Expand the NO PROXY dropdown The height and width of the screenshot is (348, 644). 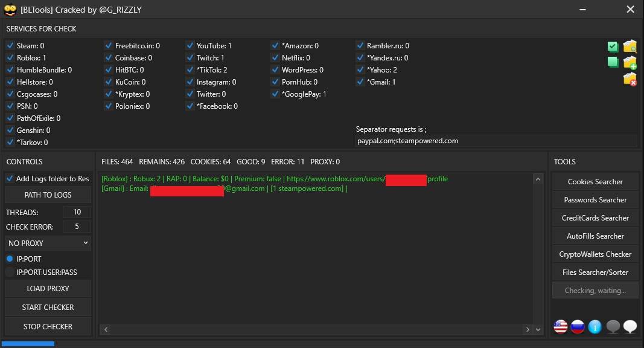tap(48, 243)
